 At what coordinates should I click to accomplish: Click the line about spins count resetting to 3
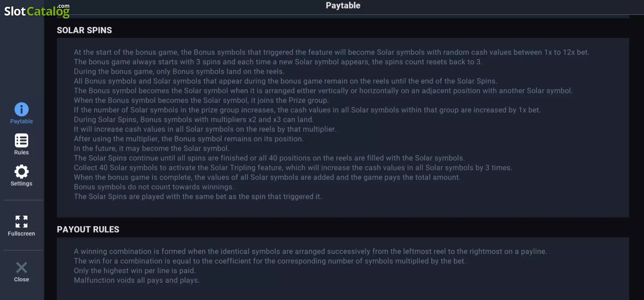coord(278,62)
